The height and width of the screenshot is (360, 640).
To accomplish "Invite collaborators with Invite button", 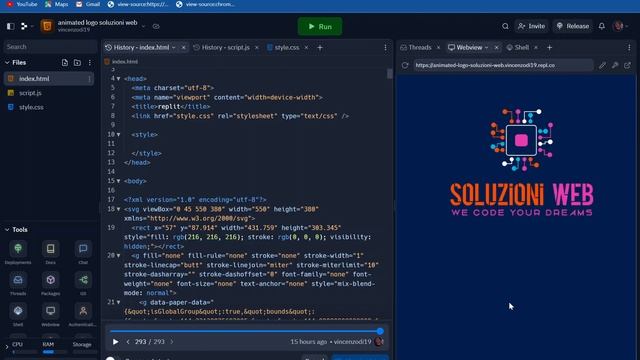I will (531, 26).
